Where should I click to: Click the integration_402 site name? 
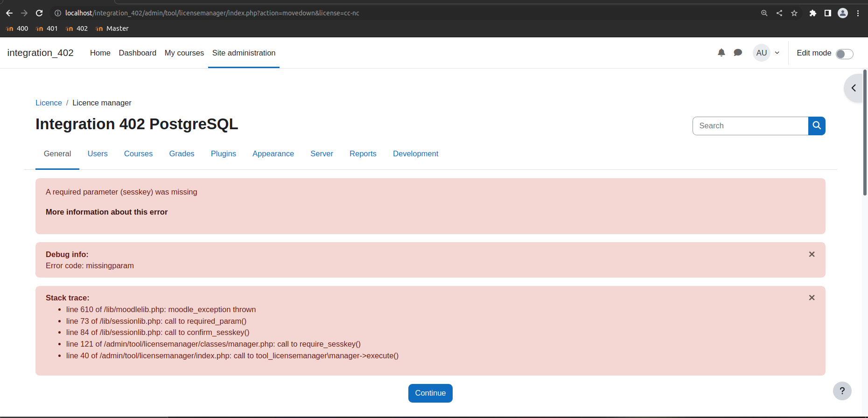coord(41,53)
